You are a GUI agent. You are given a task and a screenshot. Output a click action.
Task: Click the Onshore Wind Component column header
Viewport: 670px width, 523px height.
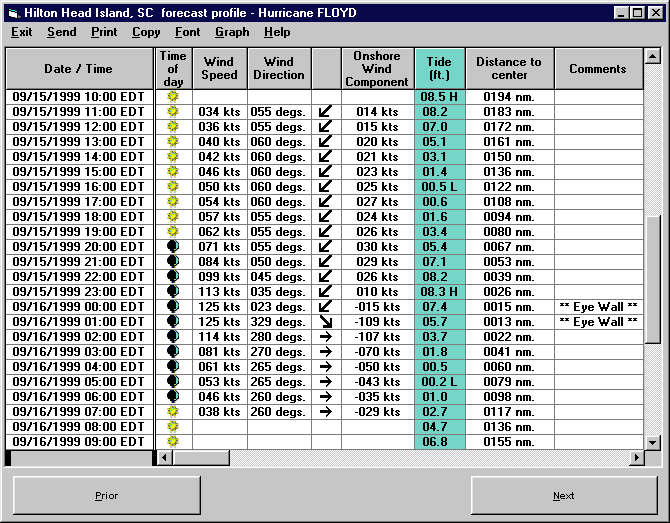click(x=377, y=69)
